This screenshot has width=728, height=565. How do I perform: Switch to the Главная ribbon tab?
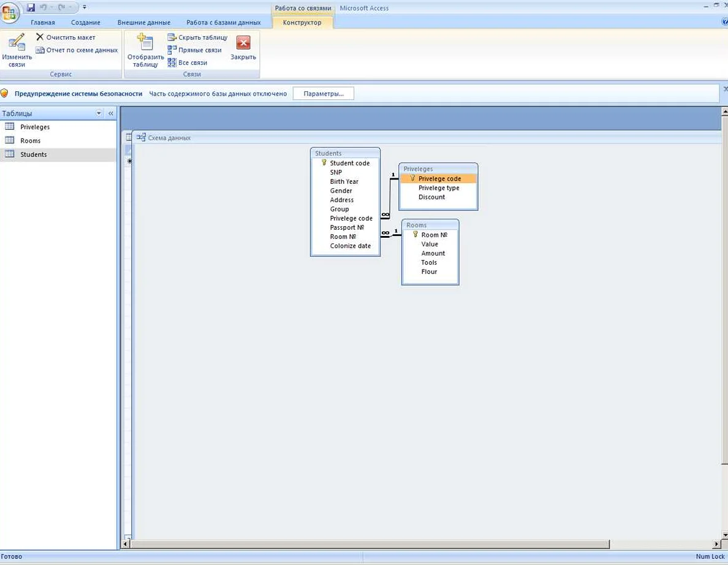[43, 23]
